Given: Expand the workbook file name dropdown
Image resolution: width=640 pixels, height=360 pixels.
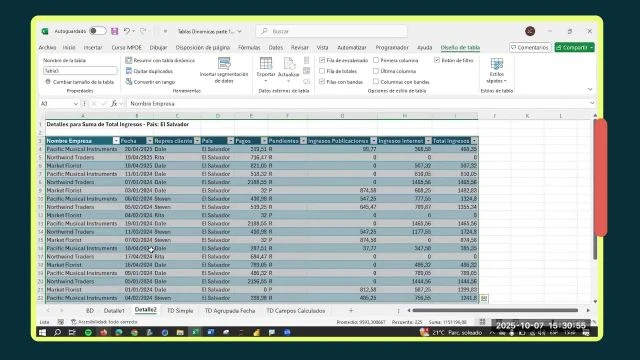Looking at the screenshot, I should click(240, 31).
